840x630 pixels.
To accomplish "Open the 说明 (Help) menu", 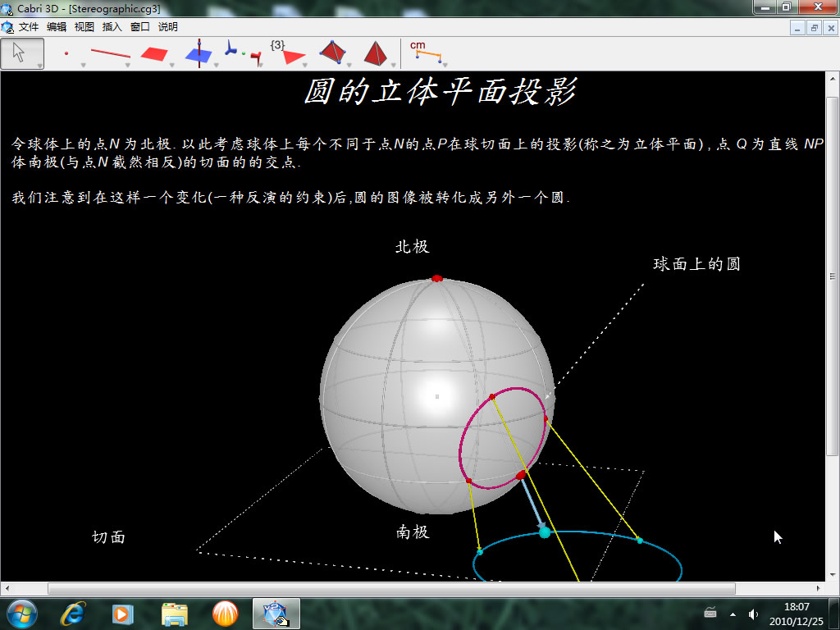I will (x=167, y=27).
